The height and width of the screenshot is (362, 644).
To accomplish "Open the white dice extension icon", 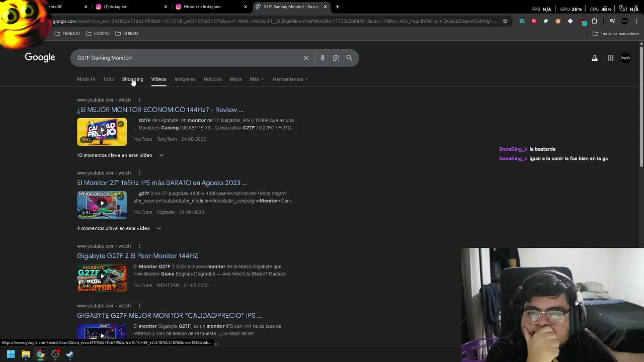I will pyautogui.click(x=570, y=21).
